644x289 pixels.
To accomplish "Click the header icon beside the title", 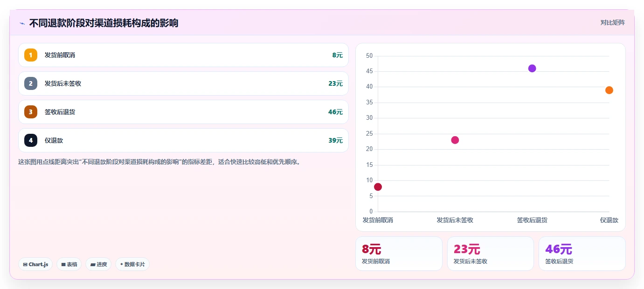I will point(22,23).
